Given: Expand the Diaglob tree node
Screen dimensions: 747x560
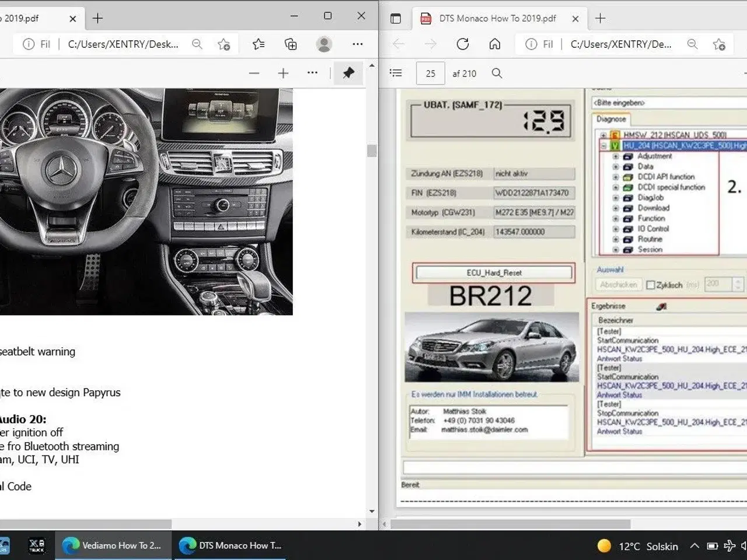Looking at the screenshot, I should click(615, 198).
